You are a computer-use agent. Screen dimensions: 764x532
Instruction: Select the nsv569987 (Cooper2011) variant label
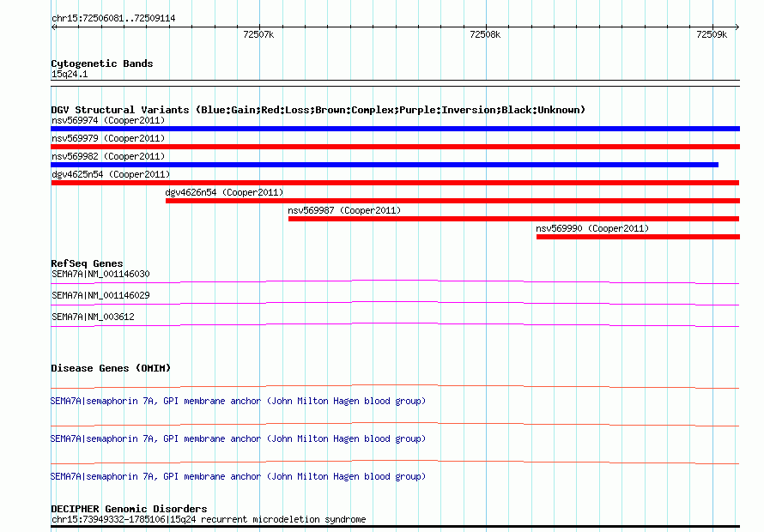[x=344, y=210]
